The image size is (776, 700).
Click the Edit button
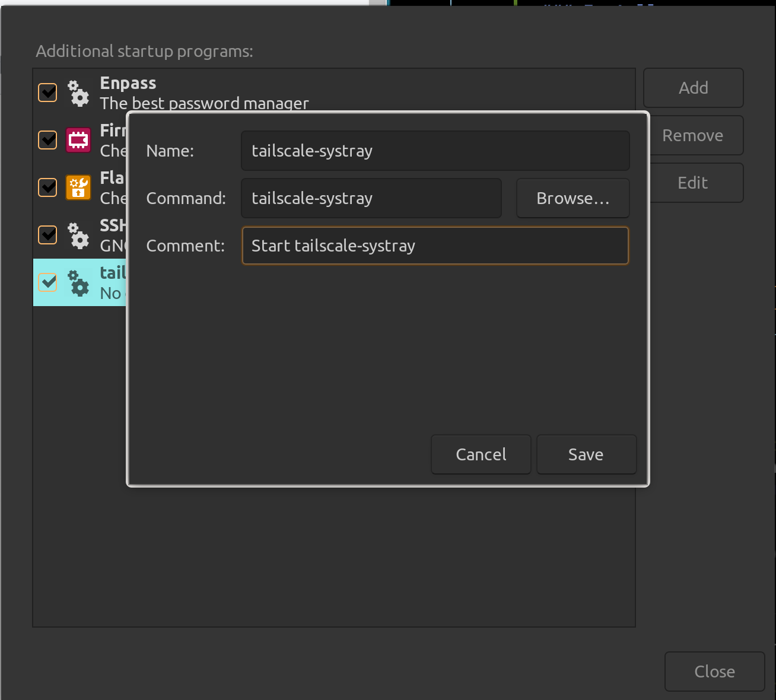tap(694, 183)
